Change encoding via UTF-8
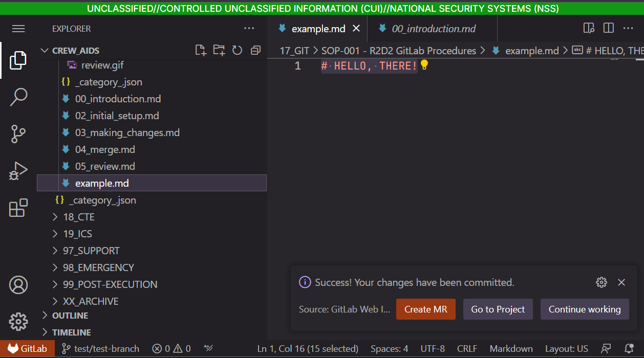 433,349
